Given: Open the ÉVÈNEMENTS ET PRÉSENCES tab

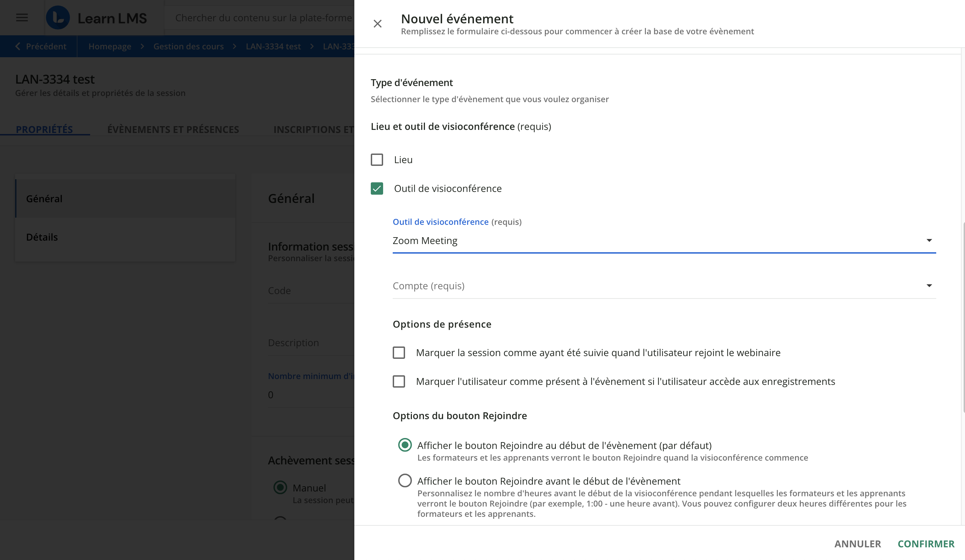Looking at the screenshot, I should 173,130.
